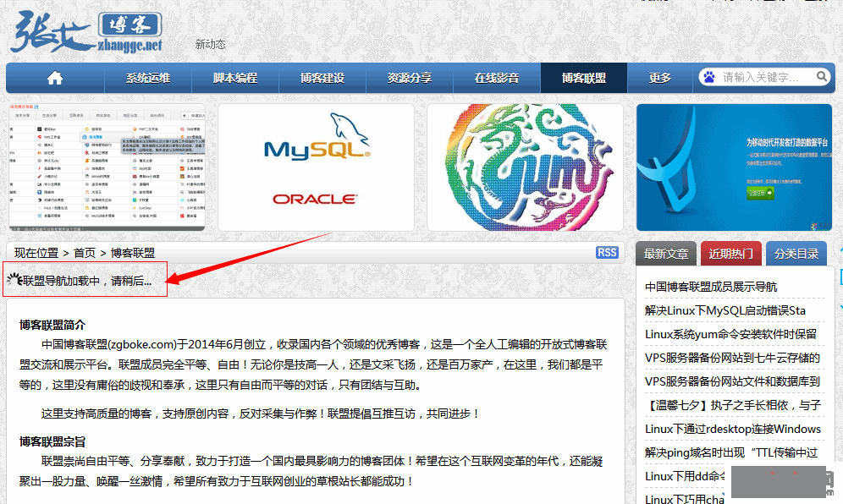Click the search magnifier icon
Image resolution: width=843 pixels, height=504 pixels.
coord(822,77)
